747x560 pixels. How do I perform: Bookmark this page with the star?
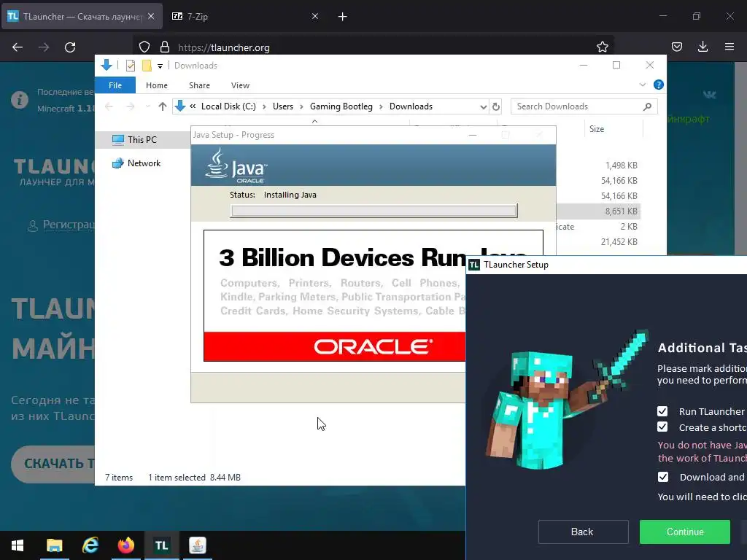coord(602,47)
